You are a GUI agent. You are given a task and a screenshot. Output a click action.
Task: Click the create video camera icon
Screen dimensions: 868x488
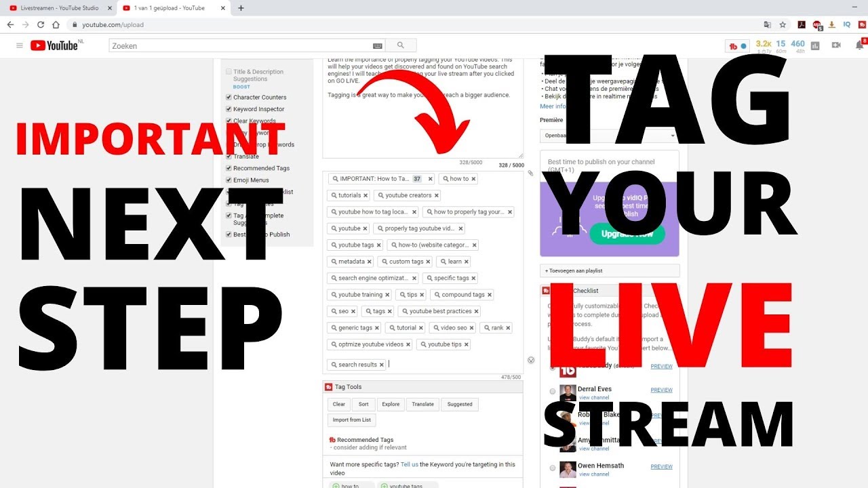pyautogui.click(x=836, y=45)
